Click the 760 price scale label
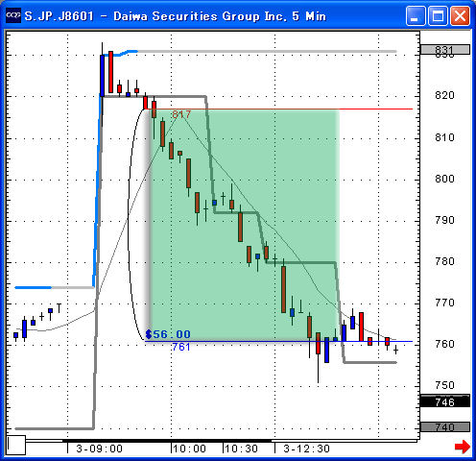This screenshot has width=476, height=461. (x=444, y=344)
